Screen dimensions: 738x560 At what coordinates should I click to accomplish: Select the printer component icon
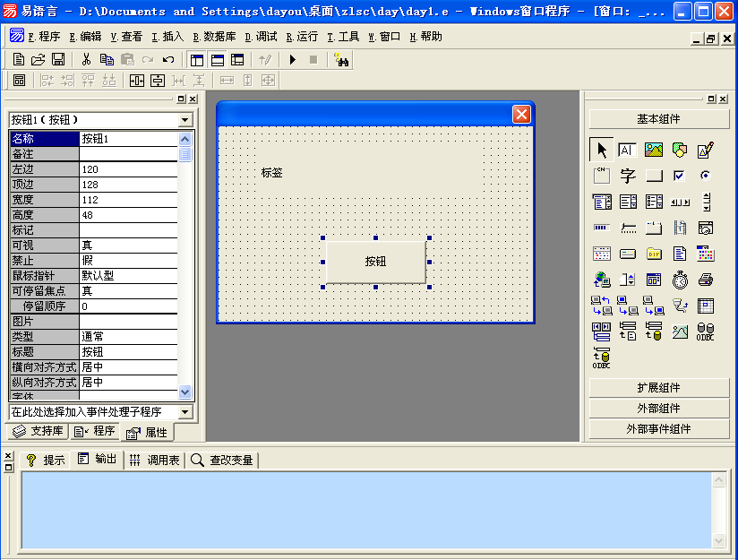pos(705,280)
